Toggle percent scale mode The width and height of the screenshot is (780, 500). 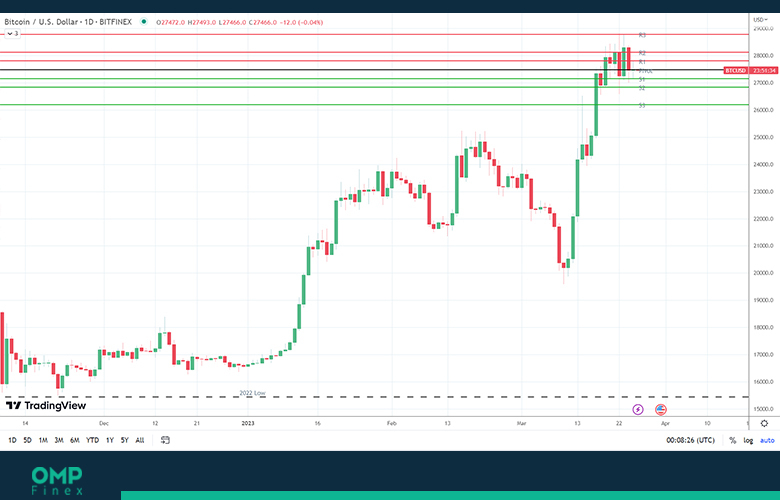[x=732, y=440]
